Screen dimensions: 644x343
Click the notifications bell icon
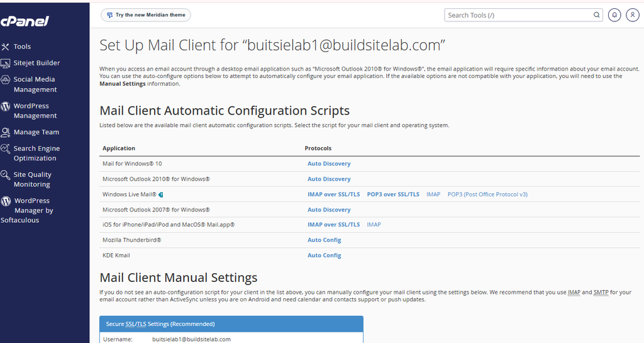614,15
